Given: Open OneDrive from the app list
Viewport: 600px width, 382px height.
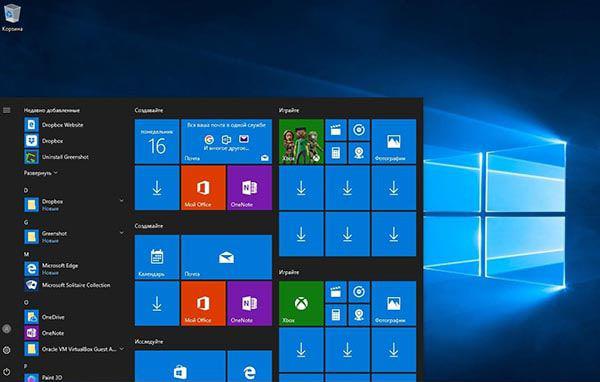Looking at the screenshot, I should [x=73, y=317].
